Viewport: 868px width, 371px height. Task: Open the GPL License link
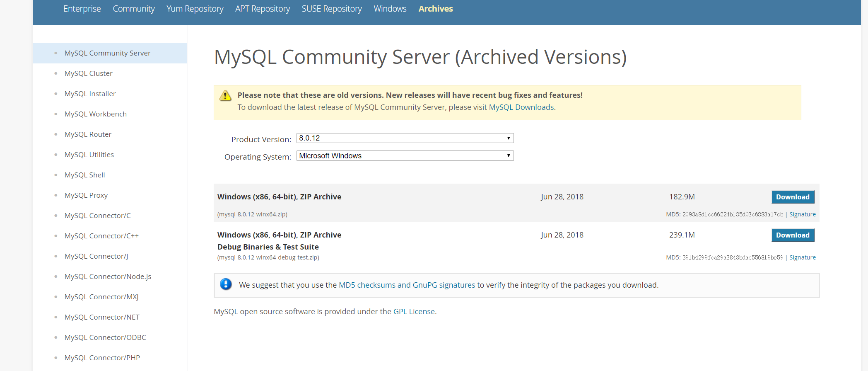[414, 312]
